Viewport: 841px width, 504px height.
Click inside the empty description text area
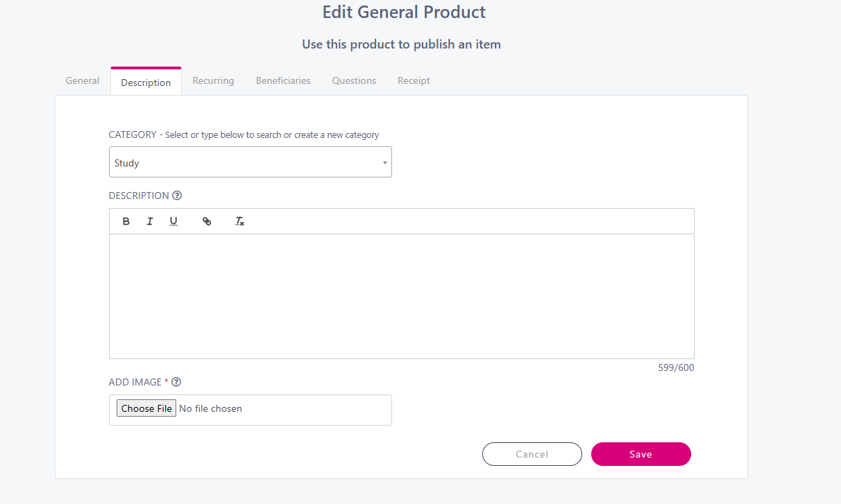click(401, 296)
